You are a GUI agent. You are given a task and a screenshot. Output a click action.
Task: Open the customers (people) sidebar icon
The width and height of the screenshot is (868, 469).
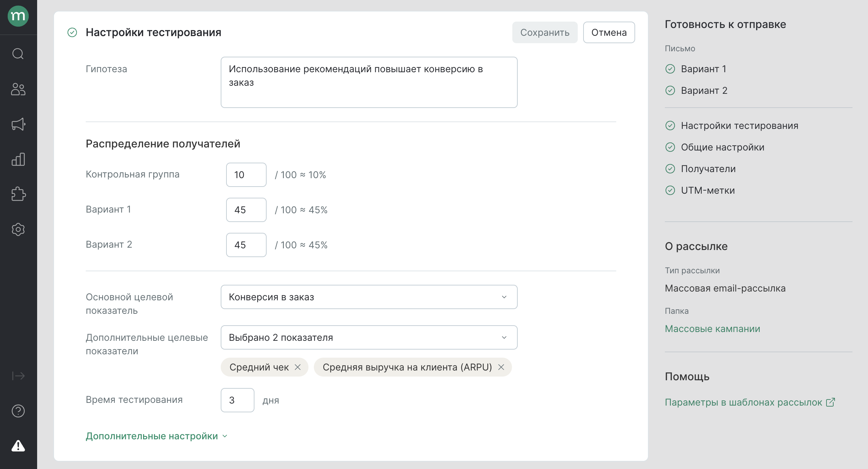tap(18, 89)
